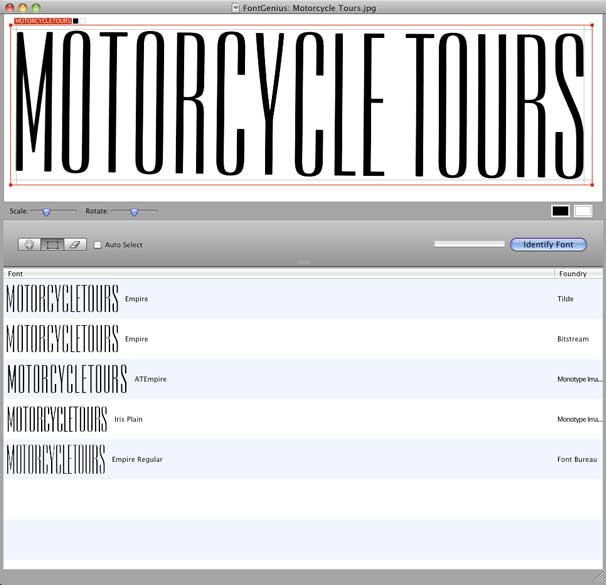Click the green zoom window button

(36, 7)
